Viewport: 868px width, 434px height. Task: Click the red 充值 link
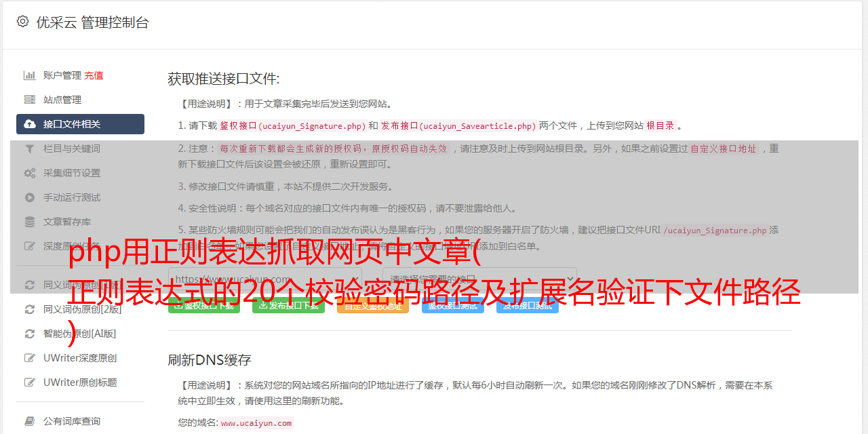[x=94, y=75]
